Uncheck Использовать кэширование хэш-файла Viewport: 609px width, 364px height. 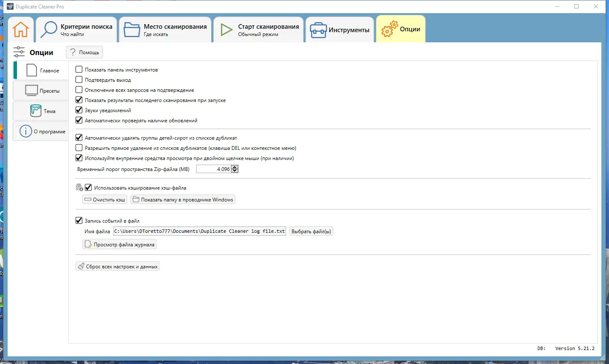[88, 188]
